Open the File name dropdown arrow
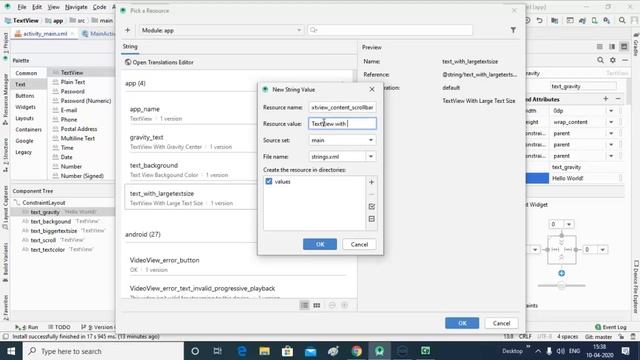 (x=371, y=156)
